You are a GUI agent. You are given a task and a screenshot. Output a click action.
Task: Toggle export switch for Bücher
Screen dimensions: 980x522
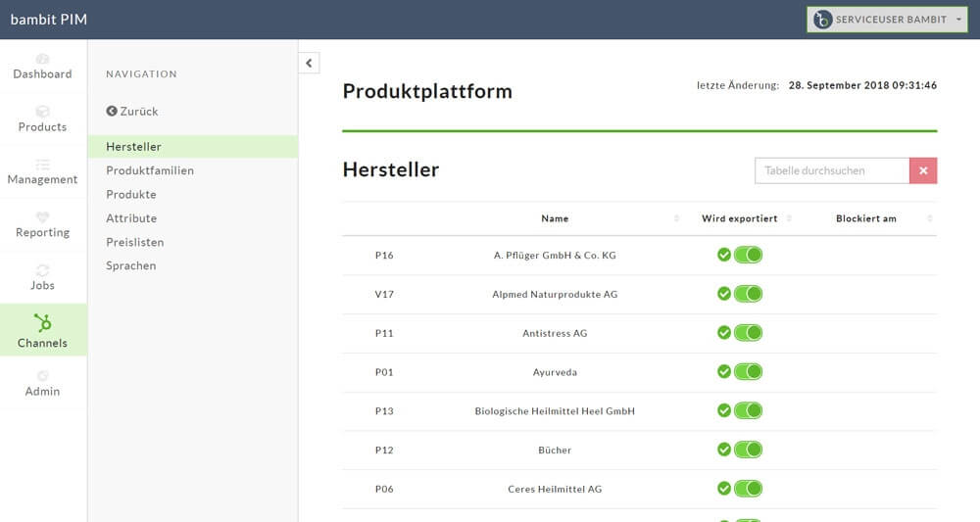(748, 450)
